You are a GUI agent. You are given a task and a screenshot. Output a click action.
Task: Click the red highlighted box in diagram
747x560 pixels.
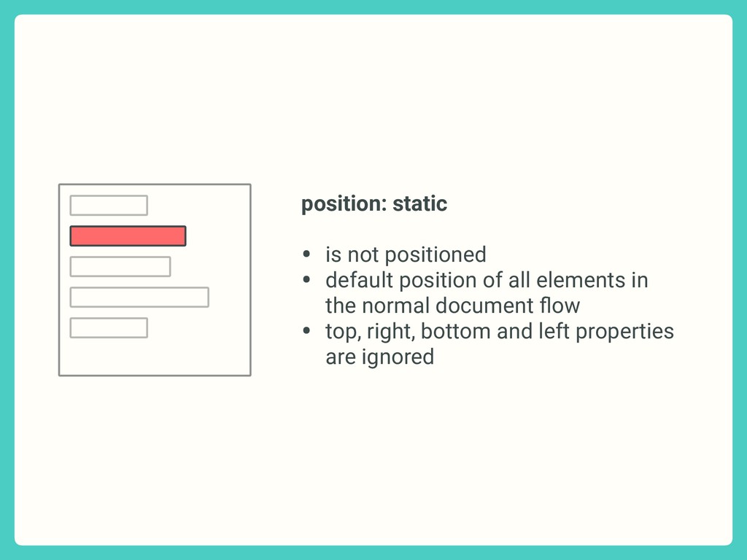(128, 236)
